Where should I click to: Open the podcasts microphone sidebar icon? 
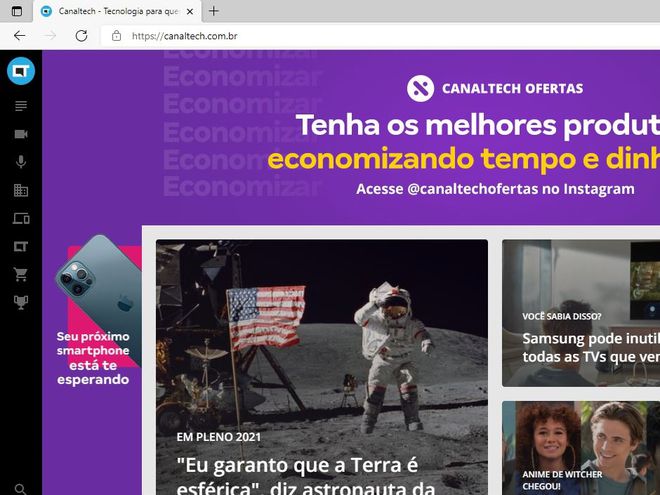[x=21, y=162]
